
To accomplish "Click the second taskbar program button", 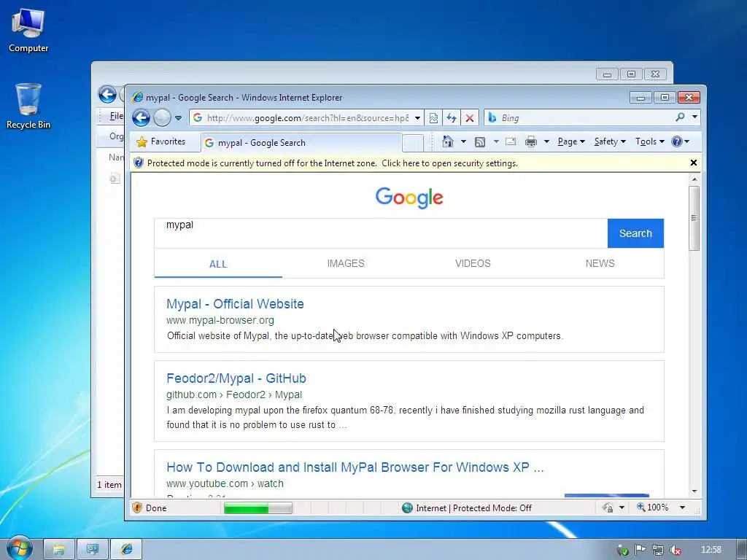I will coord(93,550).
